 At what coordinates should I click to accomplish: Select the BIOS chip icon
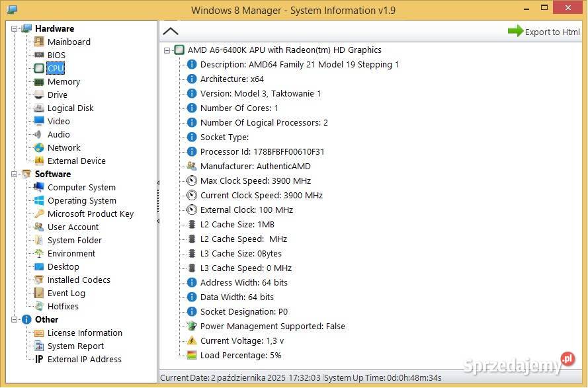pyautogui.click(x=39, y=55)
